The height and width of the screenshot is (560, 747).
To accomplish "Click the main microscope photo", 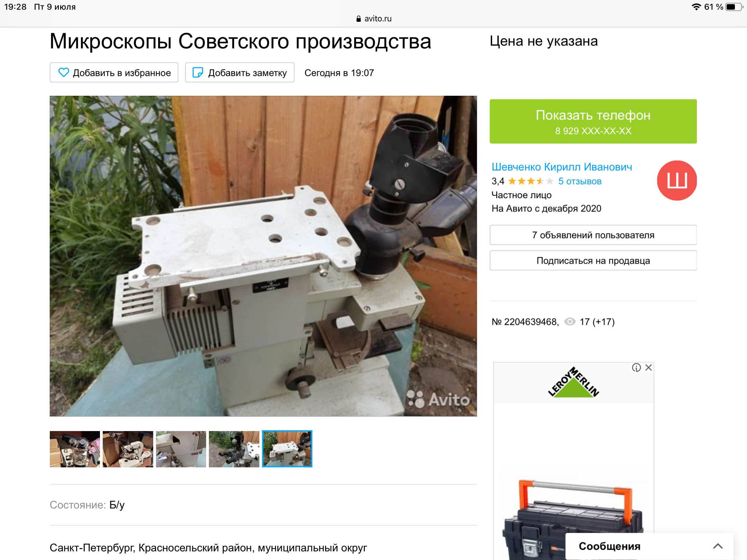I will coord(263,256).
